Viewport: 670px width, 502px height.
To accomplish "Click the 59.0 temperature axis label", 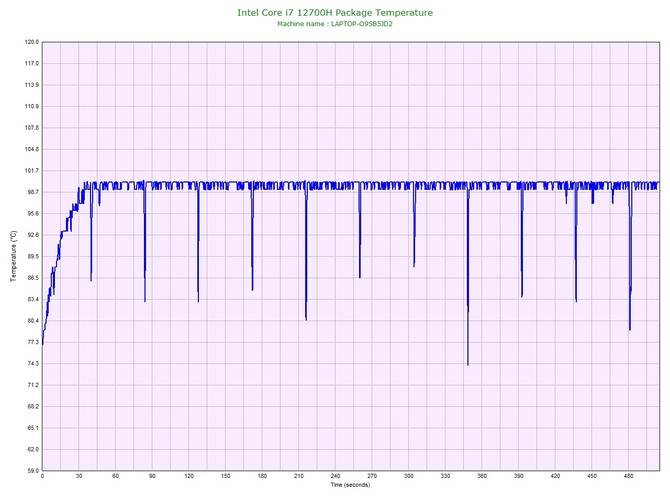I will click(33, 471).
